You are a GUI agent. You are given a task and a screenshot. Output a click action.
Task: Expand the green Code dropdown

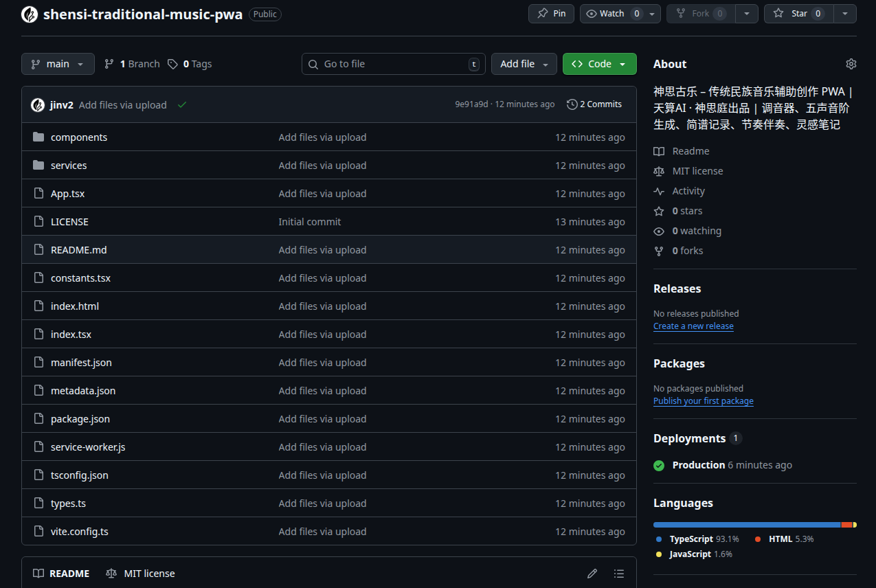point(599,64)
